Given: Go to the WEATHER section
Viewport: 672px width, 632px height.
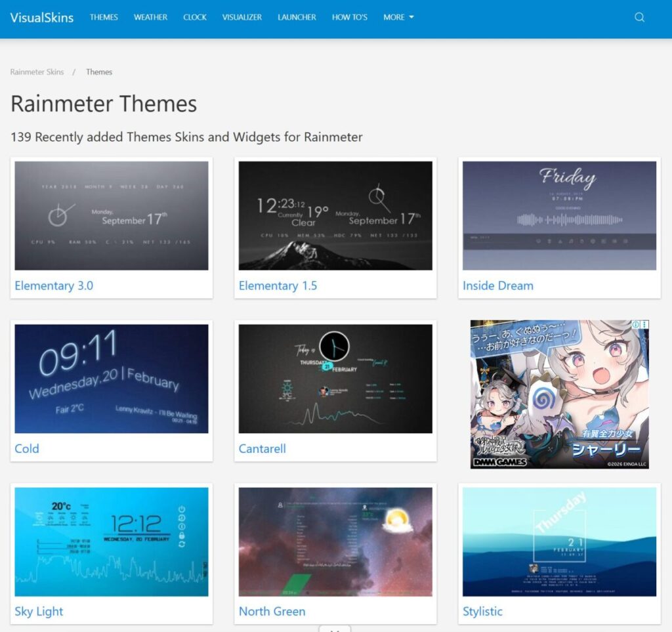Looking at the screenshot, I should pos(150,17).
